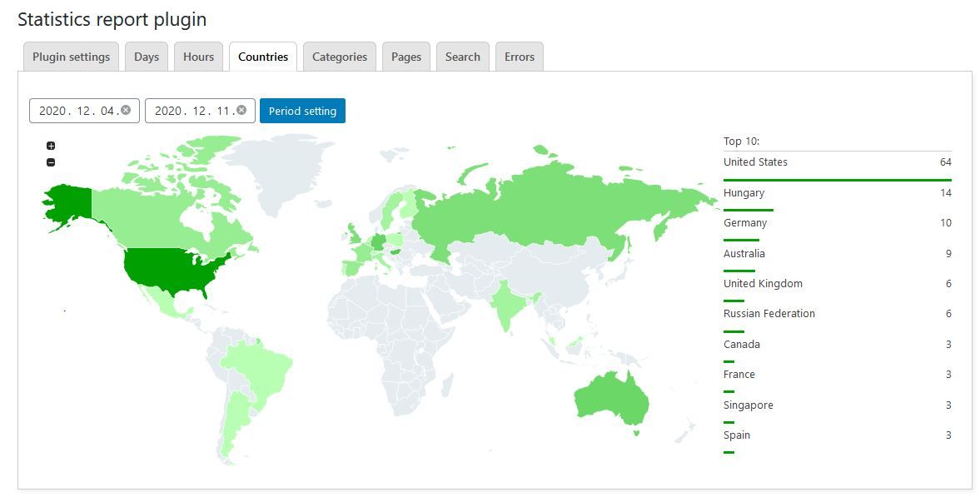The width and height of the screenshot is (980, 497).
Task: Clear the start date field
Action: 126,110
